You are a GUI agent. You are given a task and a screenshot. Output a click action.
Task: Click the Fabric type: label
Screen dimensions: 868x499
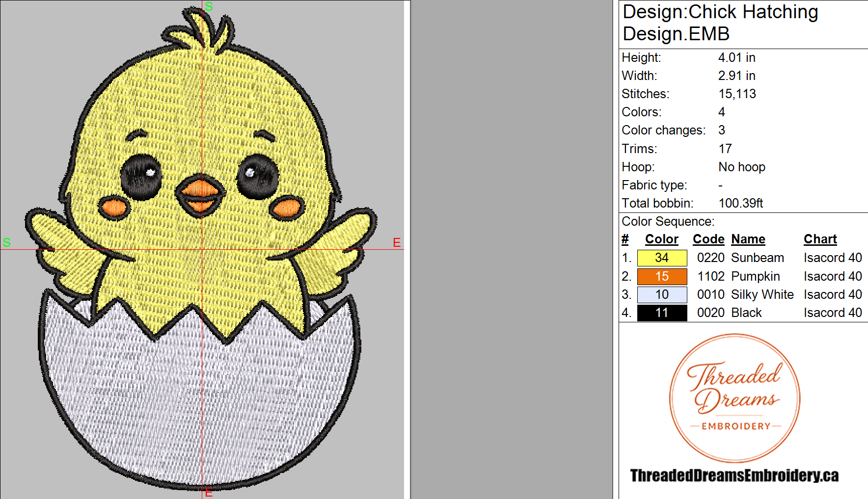654,185
